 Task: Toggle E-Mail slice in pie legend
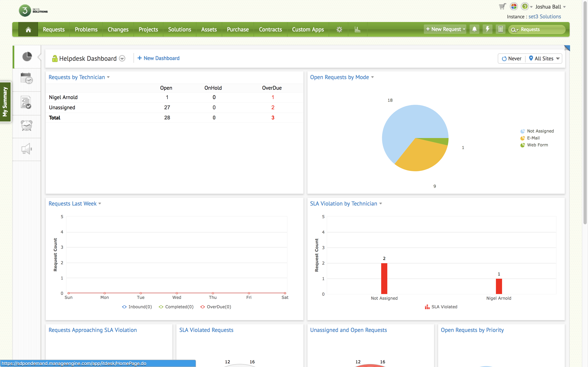(533, 138)
